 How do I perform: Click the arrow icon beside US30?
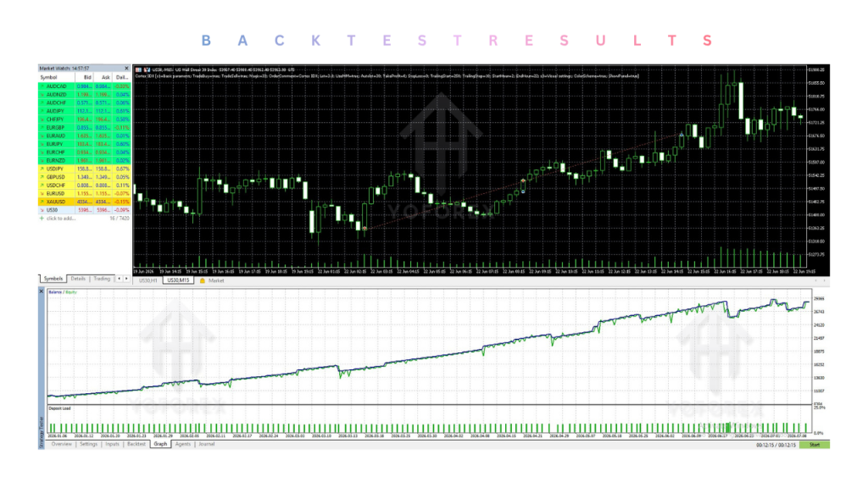point(42,210)
